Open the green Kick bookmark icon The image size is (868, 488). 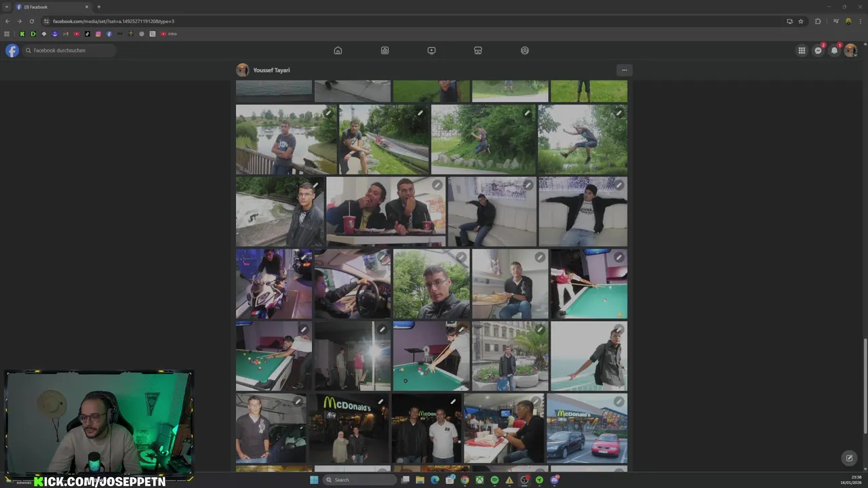(22, 34)
